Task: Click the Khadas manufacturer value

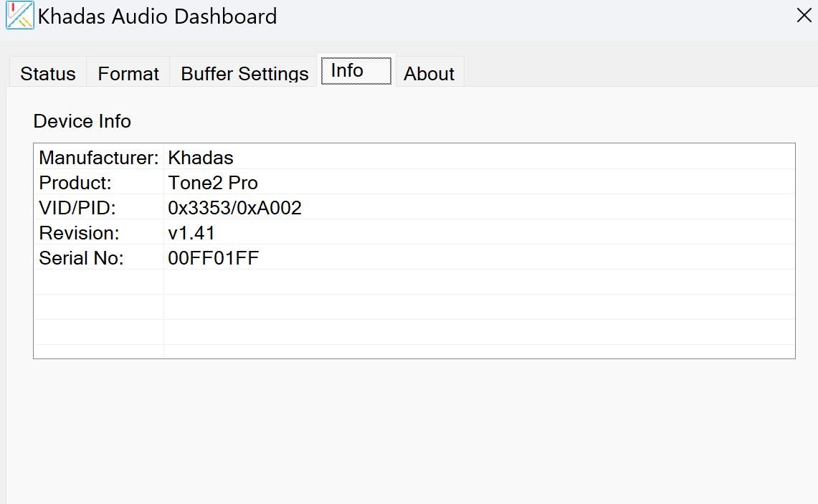Action: click(201, 158)
